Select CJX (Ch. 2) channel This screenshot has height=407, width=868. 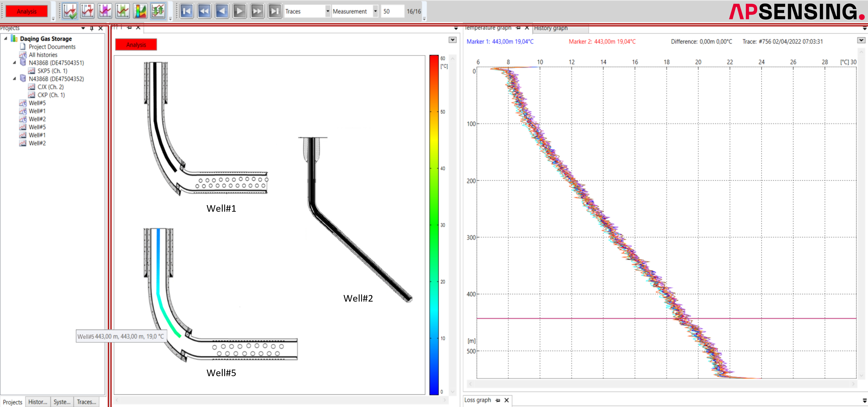pyautogui.click(x=50, y=87)
